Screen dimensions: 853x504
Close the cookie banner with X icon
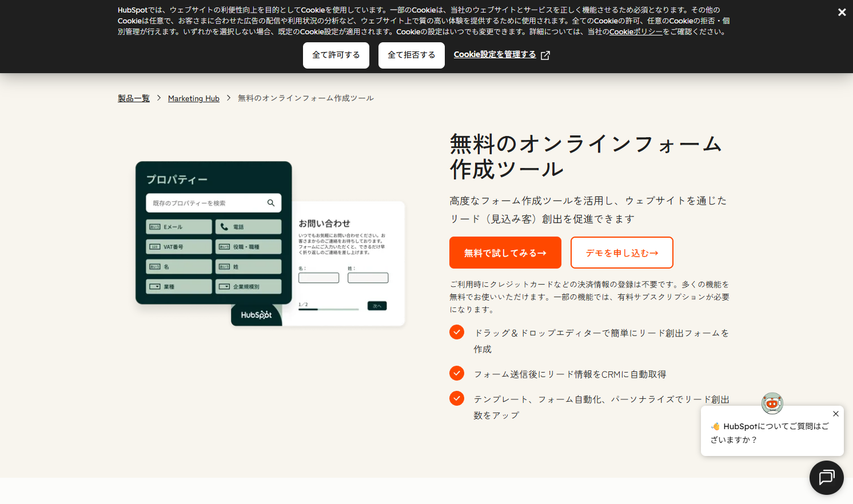click(842, 12)
